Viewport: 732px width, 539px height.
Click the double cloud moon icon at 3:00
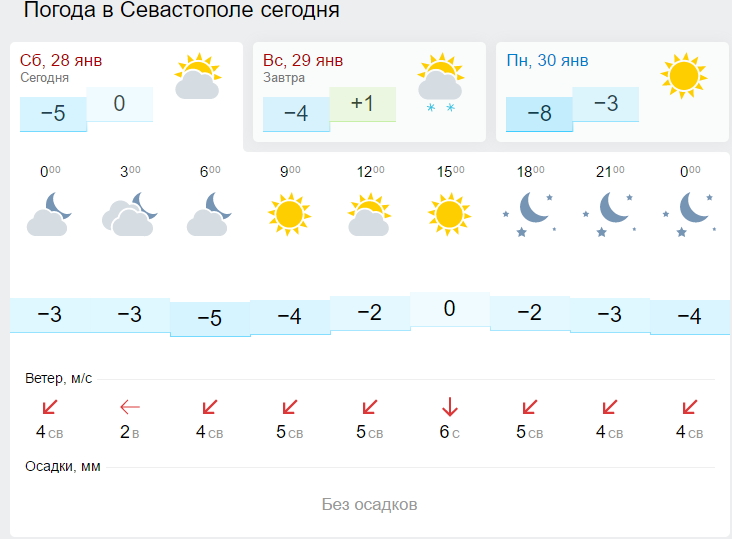[x=130, y=214]
